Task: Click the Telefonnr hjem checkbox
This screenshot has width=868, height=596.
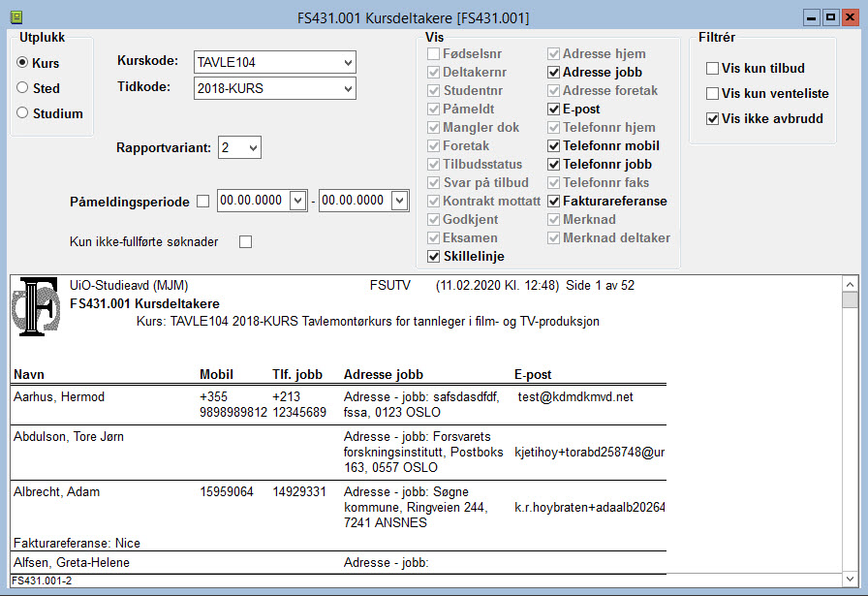Action: tap(553, 127)
